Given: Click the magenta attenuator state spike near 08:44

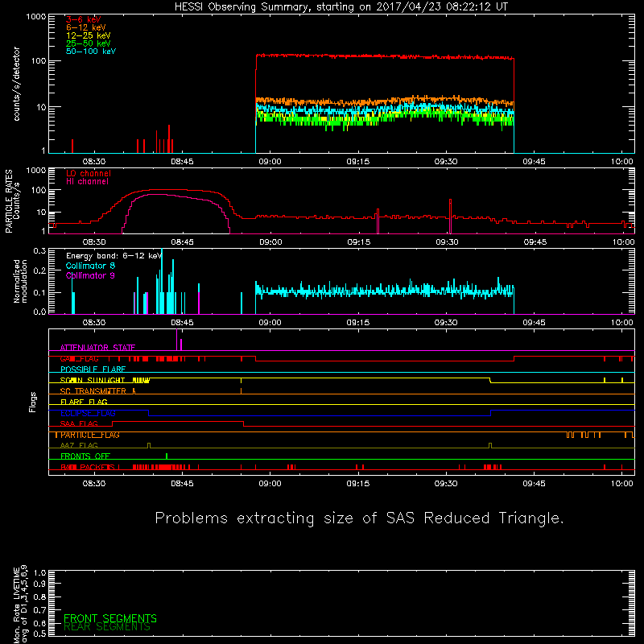Looking at the screenshot, I should [x=176, y=340].
